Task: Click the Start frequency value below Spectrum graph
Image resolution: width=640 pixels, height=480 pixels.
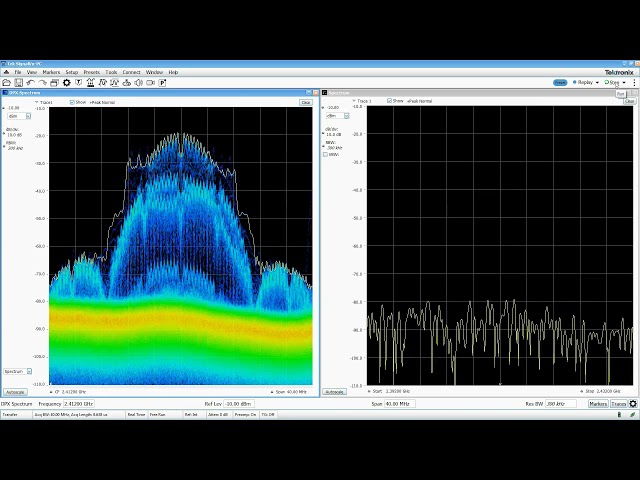Action: pyautogui.click(x=398, y=391)
